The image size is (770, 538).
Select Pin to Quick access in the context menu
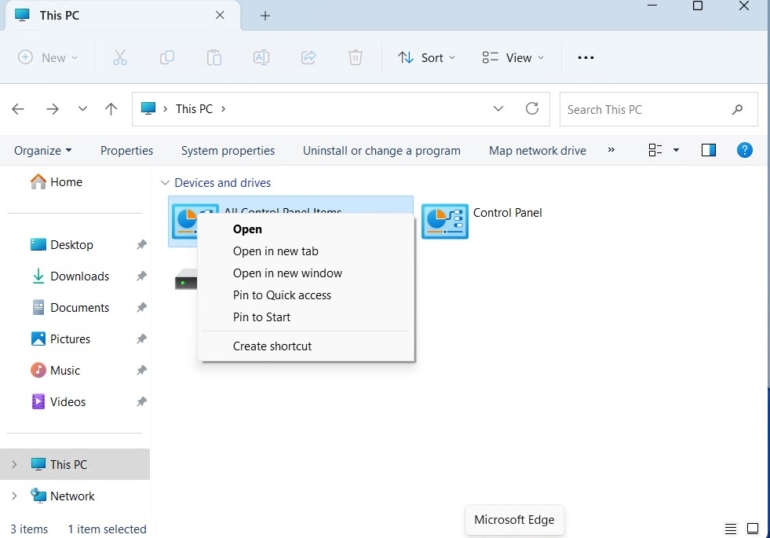point(282,295)
